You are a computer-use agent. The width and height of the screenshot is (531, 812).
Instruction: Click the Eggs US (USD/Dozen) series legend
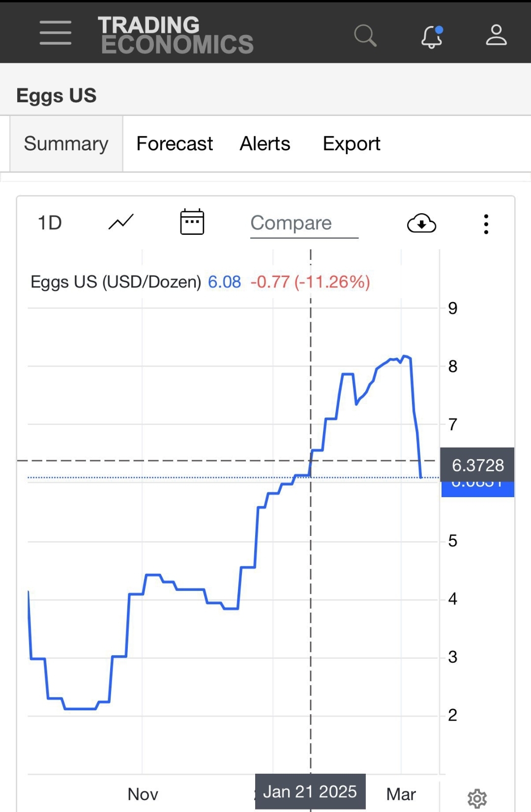click(x=116, y=282)
